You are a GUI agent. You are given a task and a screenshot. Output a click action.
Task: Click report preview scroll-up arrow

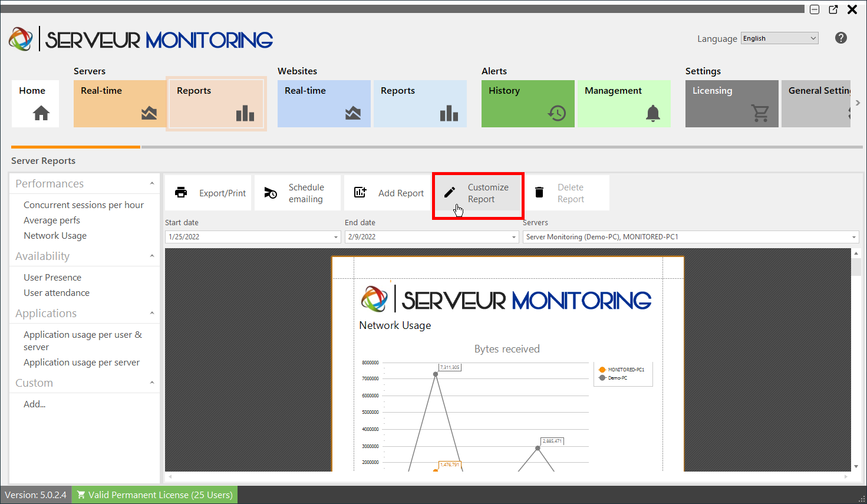click(x=856, y=253)
